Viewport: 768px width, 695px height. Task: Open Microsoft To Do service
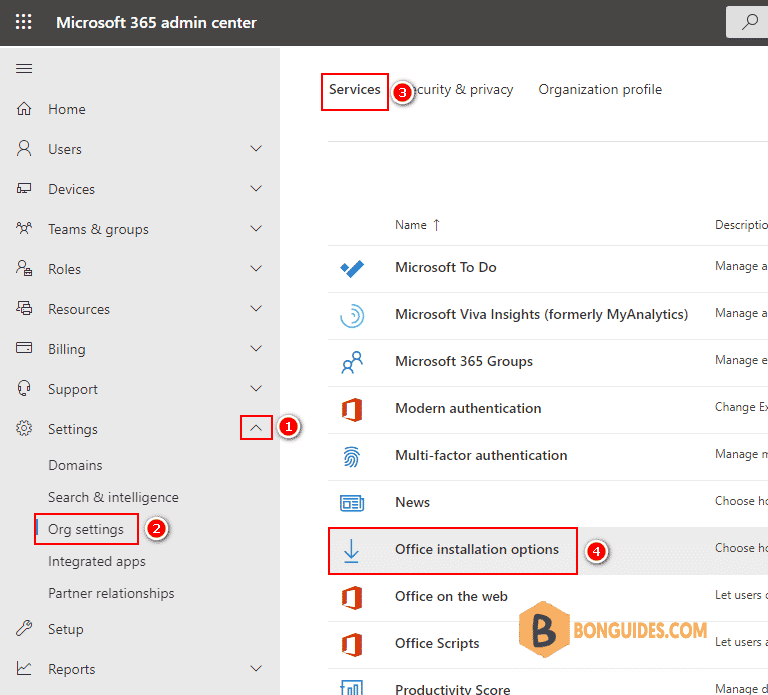coord(446,267)
